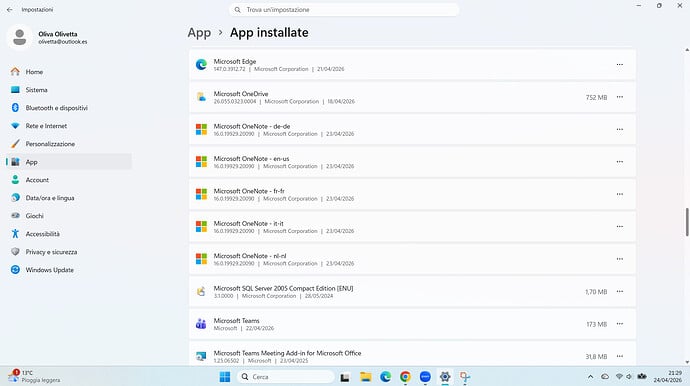The image size is (690, 386).
Task: Select the Microsoft OneNote - it-it row title
Action: 249,224
